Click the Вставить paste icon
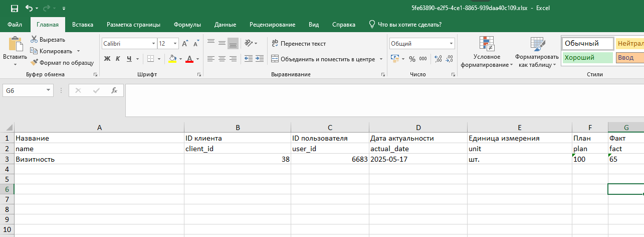This screenshot has width=644, height=237. pos(15,44)
